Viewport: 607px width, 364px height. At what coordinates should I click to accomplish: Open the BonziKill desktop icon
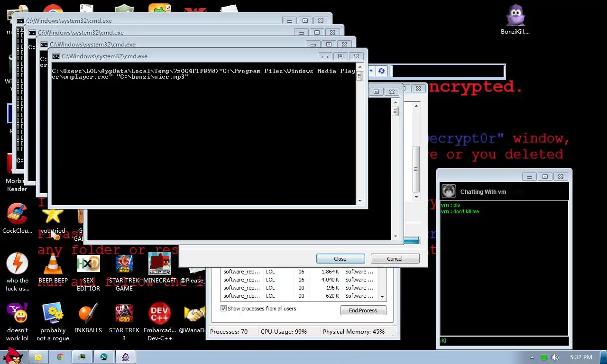point(515,20)
